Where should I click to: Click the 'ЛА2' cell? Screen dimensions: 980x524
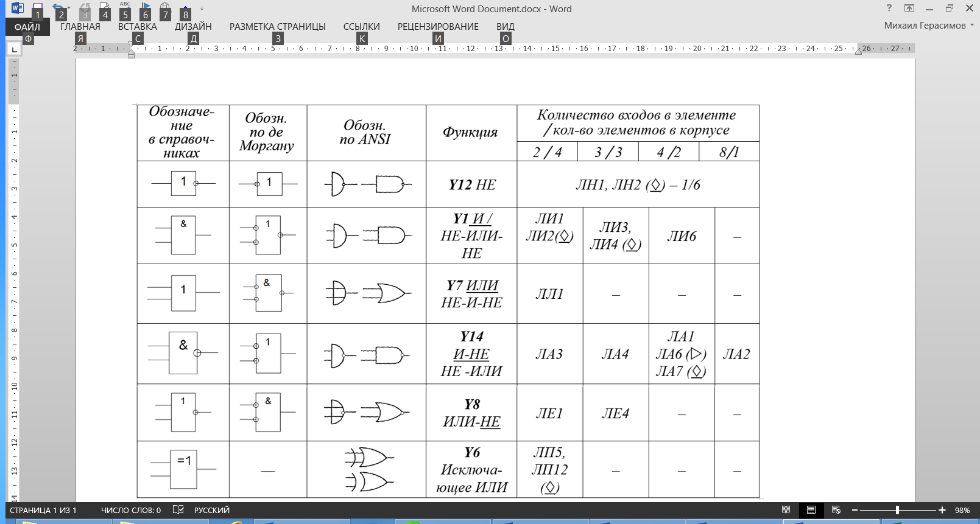point(737,354)
